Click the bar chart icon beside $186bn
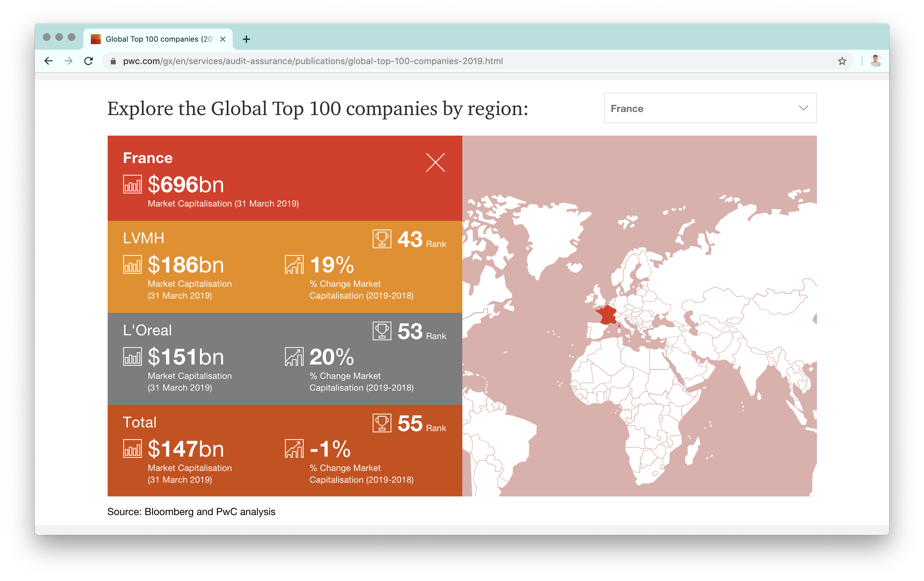 point(133,265)
